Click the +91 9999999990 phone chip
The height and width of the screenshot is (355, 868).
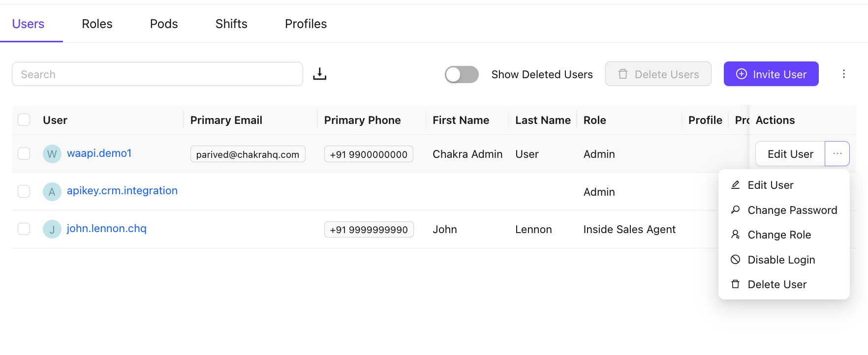[x=369, y=229]
